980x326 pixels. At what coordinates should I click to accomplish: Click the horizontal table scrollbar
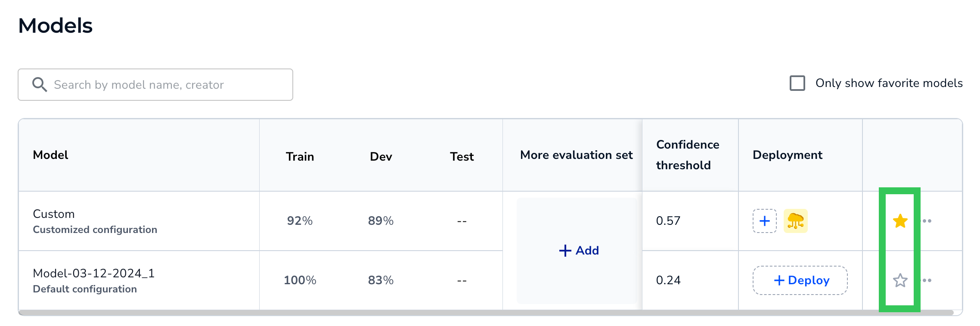[486, 313]
